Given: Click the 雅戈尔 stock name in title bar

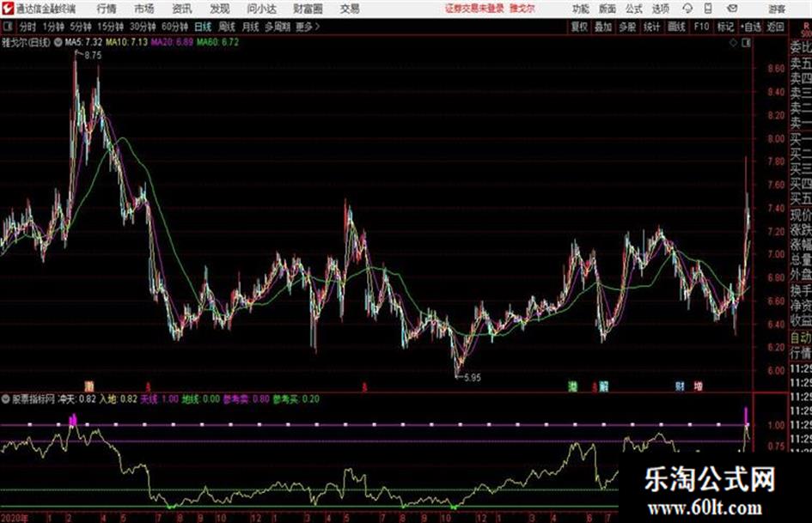Looking at the screenshot, I should click(x=522, y=9).
